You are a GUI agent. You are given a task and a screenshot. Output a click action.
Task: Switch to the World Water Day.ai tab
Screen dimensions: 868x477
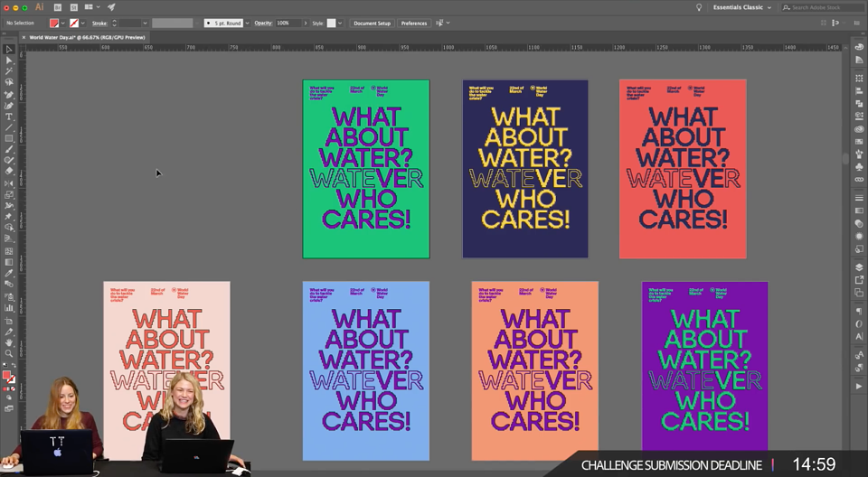tap(87, 37)
